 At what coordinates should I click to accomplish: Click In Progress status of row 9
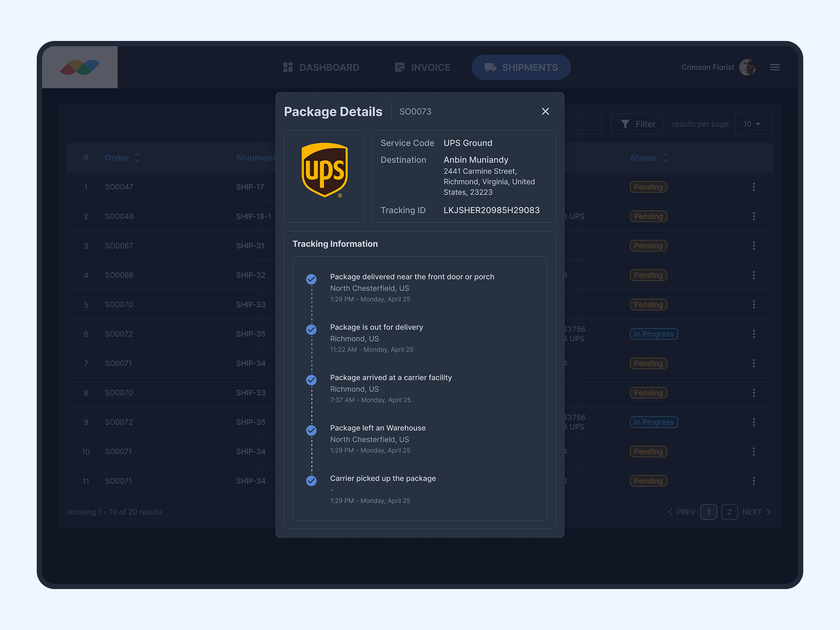click(654, 422)
